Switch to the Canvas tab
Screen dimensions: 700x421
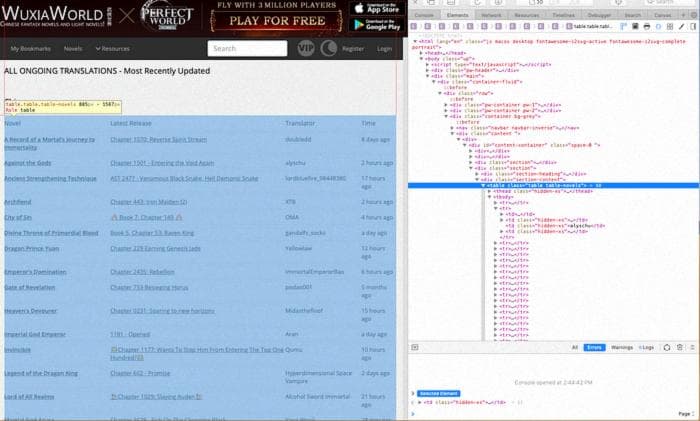(x=662, y=15)
